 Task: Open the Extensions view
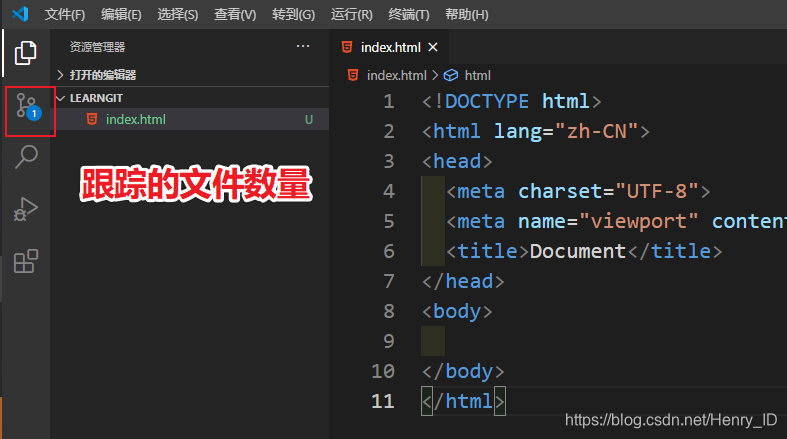[x=26, y=261]
